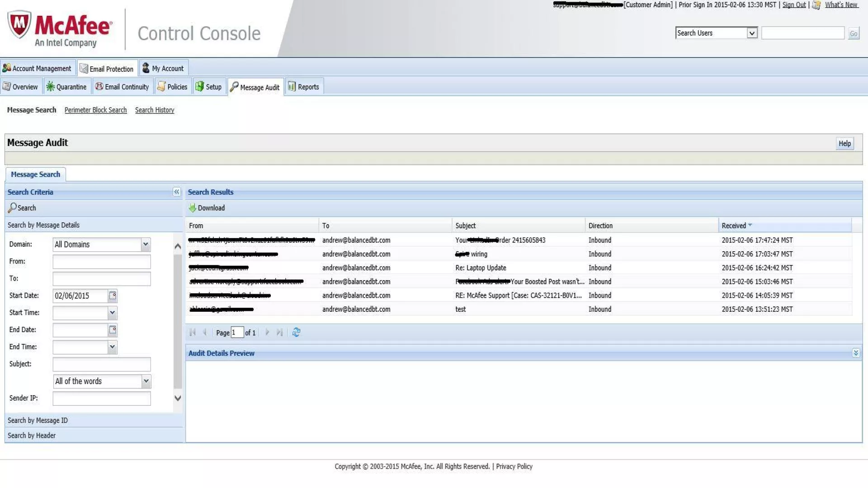Viewport: 868px width, 488px height.
Task: Open the End Date calendar picker
Action: [x=113, y=330]
